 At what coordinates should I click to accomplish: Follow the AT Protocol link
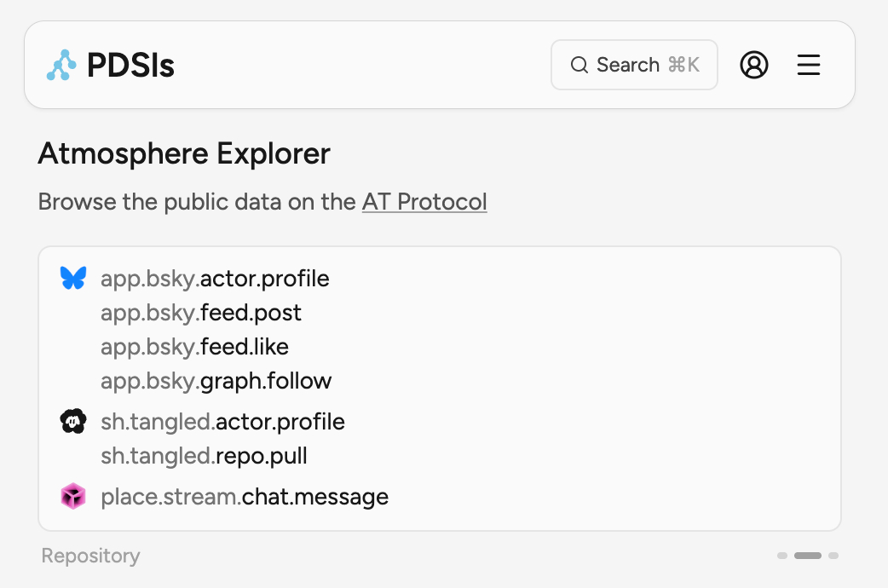(x=424, y=202)
